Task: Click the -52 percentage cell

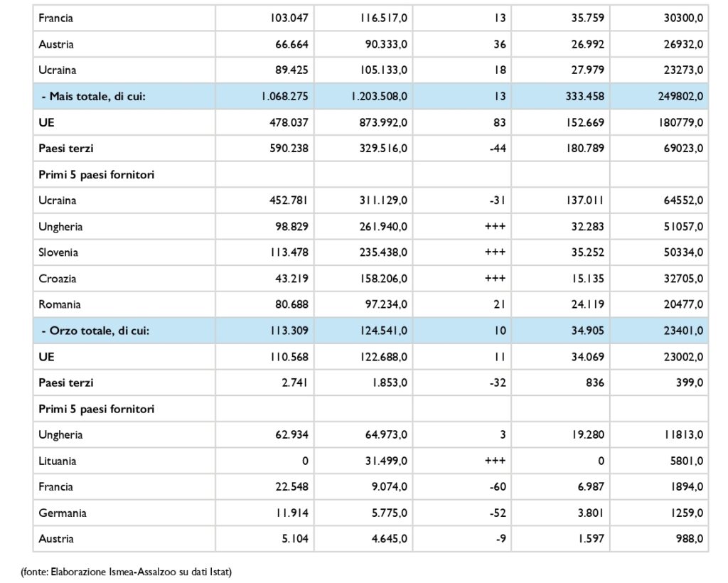Action: 498,513
